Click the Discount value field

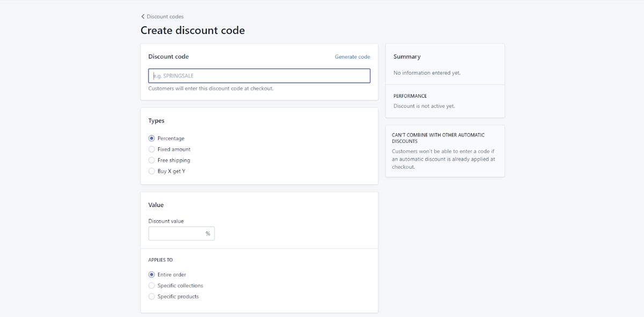[181, 234]
